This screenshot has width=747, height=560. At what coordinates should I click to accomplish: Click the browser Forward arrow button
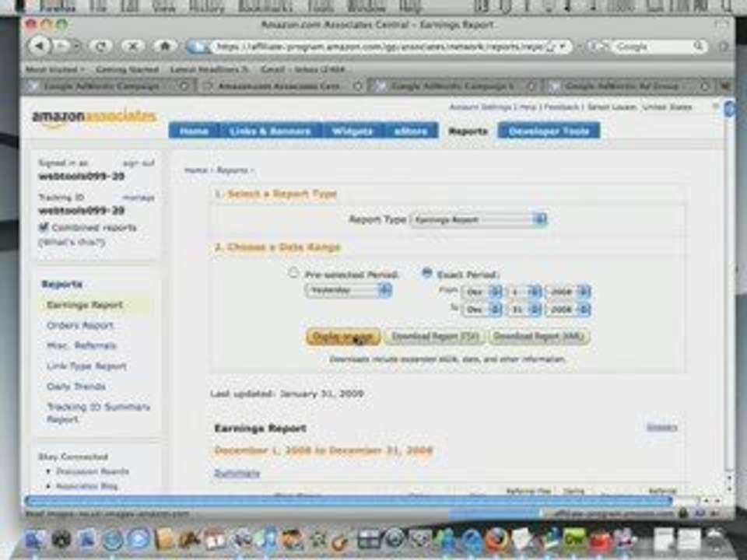pyautogui.click(x=62, y=46)
